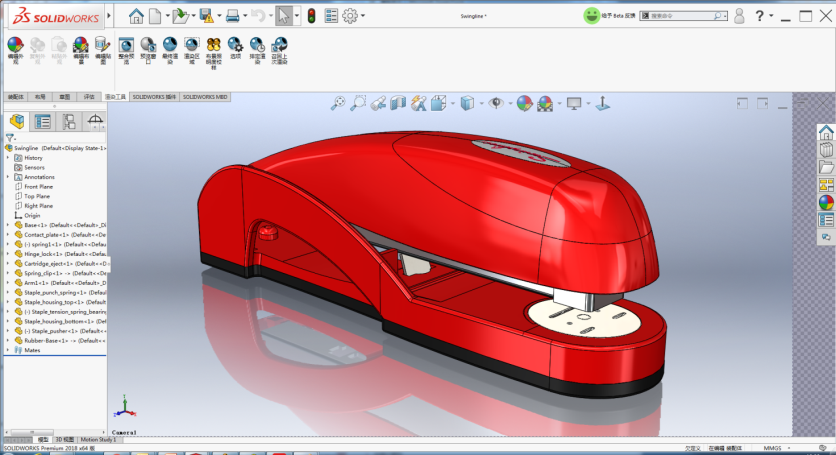Open the Design Library in the task pane

[x=826, y=150]
